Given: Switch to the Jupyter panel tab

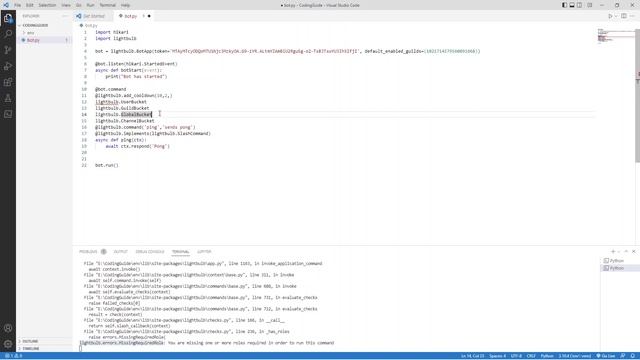Looking at the screenshot, I should coord(204,252).
